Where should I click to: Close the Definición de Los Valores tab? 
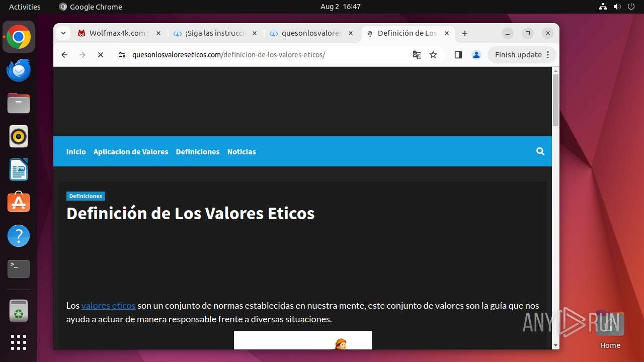tap(447, 33)
